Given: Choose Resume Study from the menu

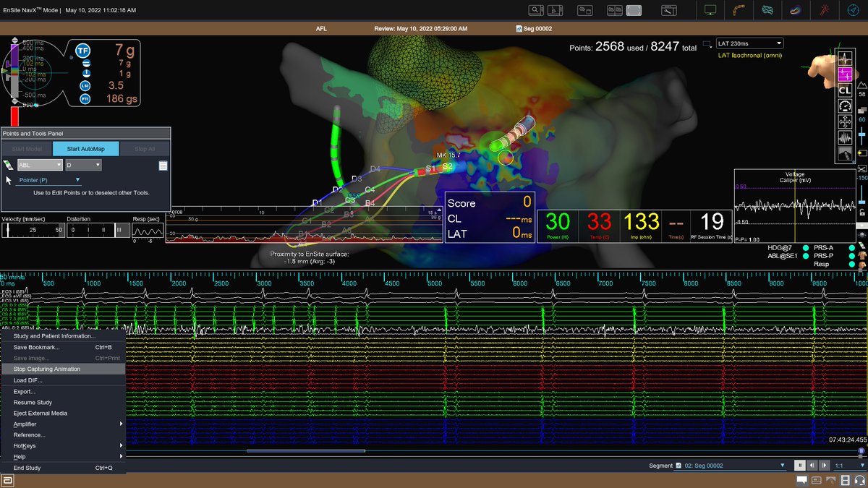Looking at the screenshot, I should (x=63, y=402).
